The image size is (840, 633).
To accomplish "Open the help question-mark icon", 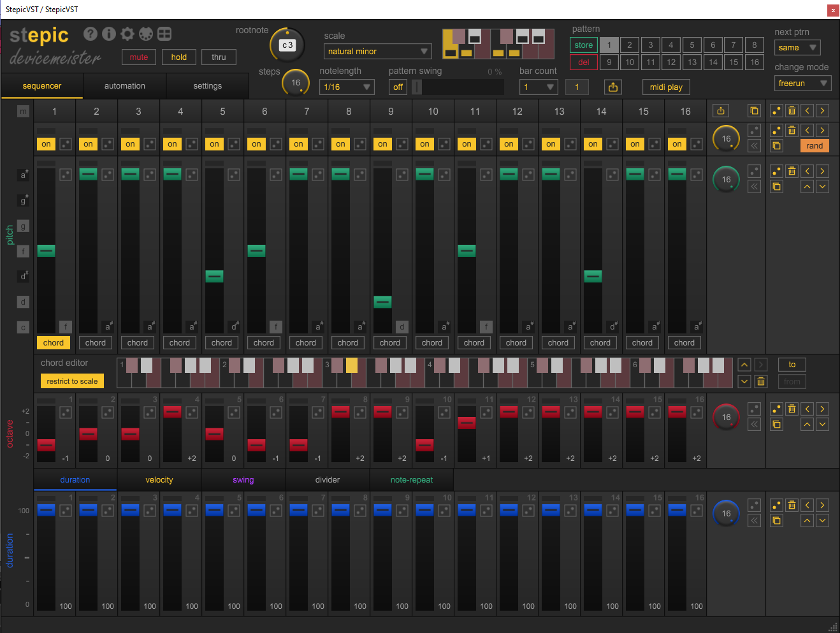I will click(91, 34).
